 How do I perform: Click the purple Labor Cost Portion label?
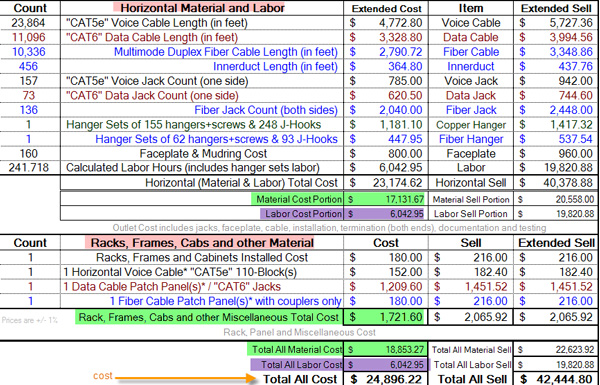[x=302, y=214]
